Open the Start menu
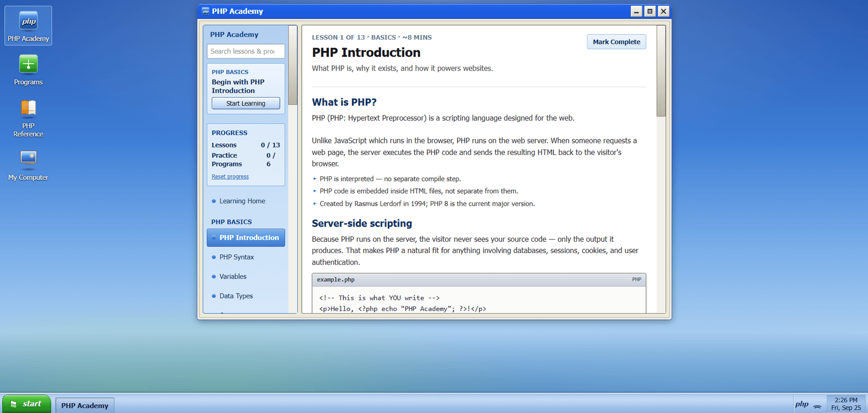The height and width of the screenshot is (413, 868). tap(27, 404)
